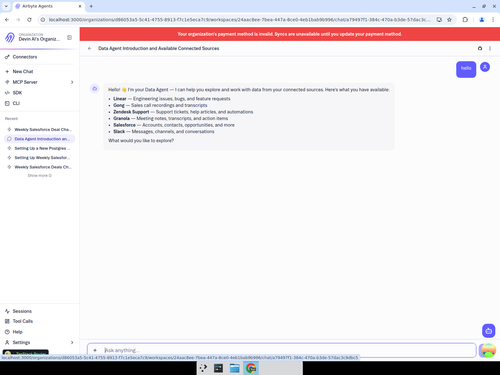Click the CLI terminal icon
Viewport: 500px width, 375px height.
(x=7, y=103)
